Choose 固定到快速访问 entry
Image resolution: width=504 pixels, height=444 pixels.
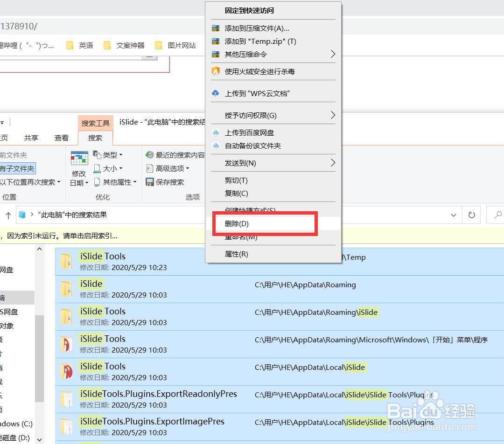[x=273, y=11]
